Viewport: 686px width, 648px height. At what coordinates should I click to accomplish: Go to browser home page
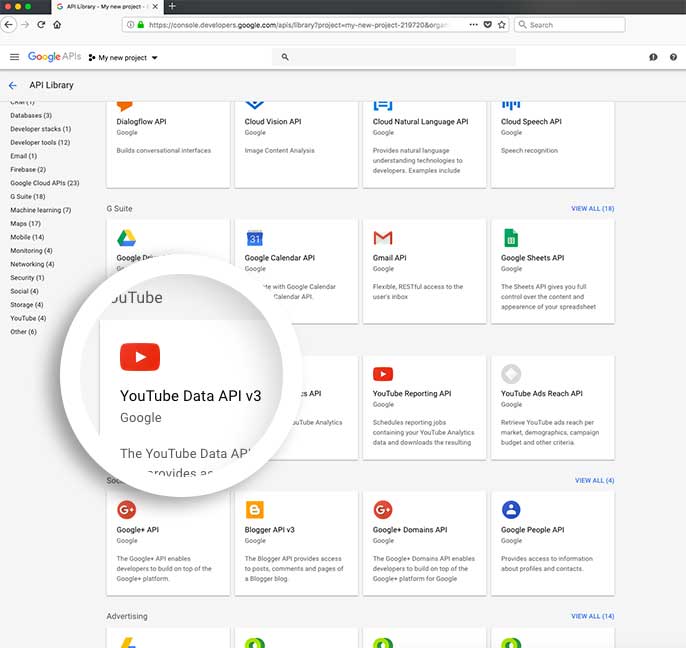(x=57, y=25)
